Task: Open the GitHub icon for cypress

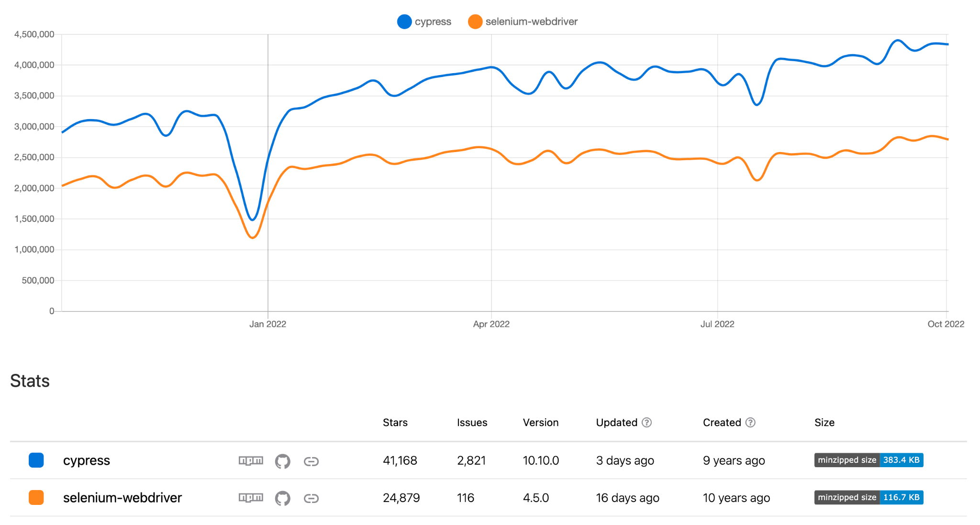Action: (x=282, y=461)
